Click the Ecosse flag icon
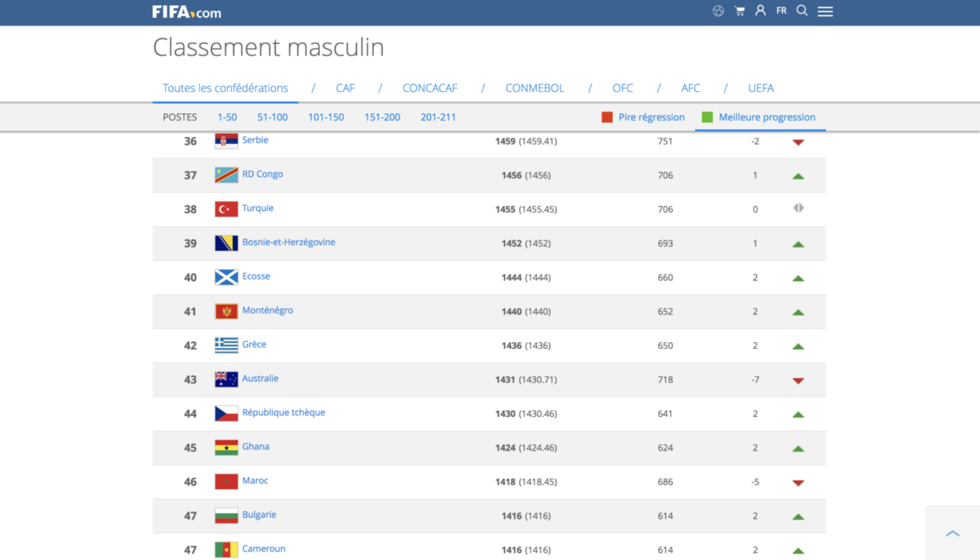 pos(226,277)
